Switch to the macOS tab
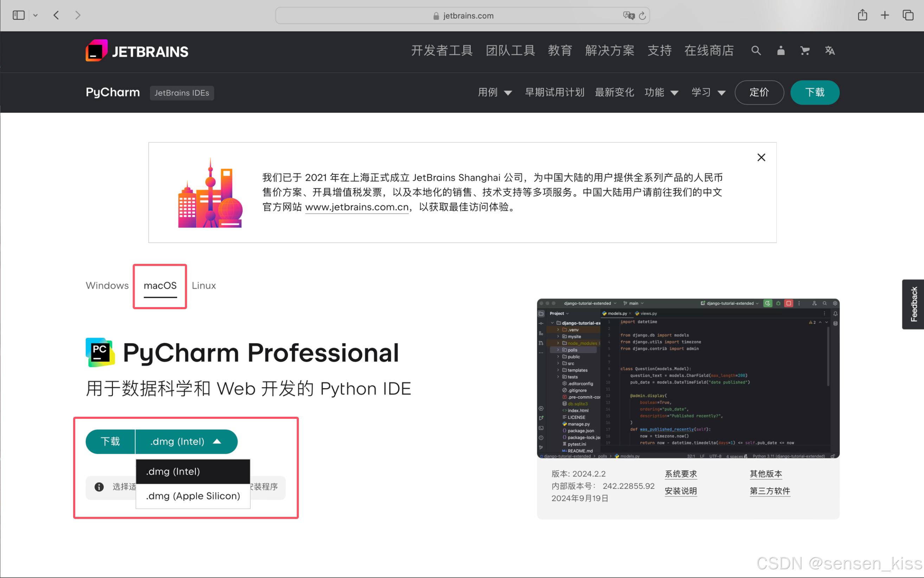 click(x=160, y=286)
